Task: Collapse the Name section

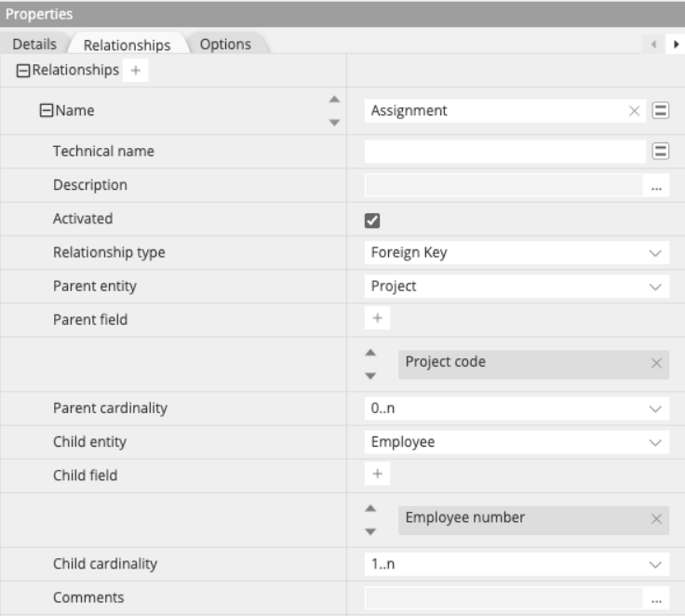Action: tap(45, 111)
